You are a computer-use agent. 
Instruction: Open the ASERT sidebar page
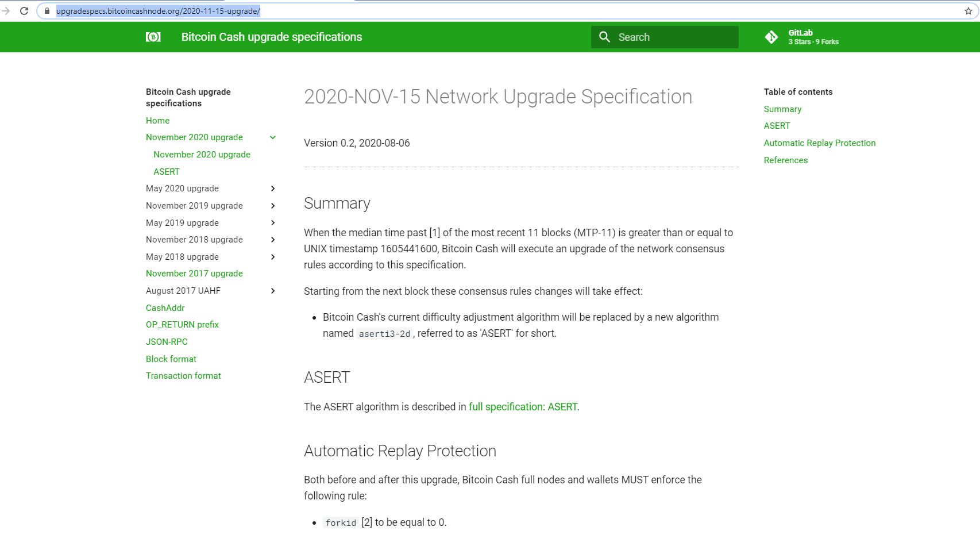point(167,172)
